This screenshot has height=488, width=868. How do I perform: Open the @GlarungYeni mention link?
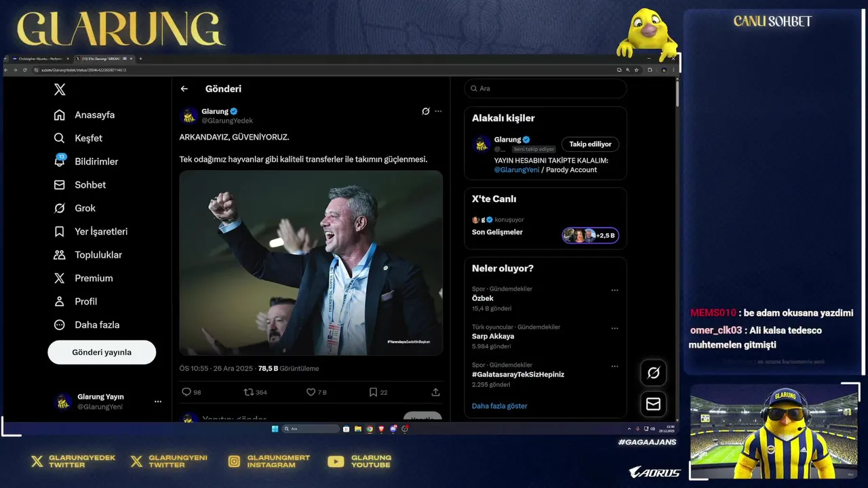tap(517, 170)
